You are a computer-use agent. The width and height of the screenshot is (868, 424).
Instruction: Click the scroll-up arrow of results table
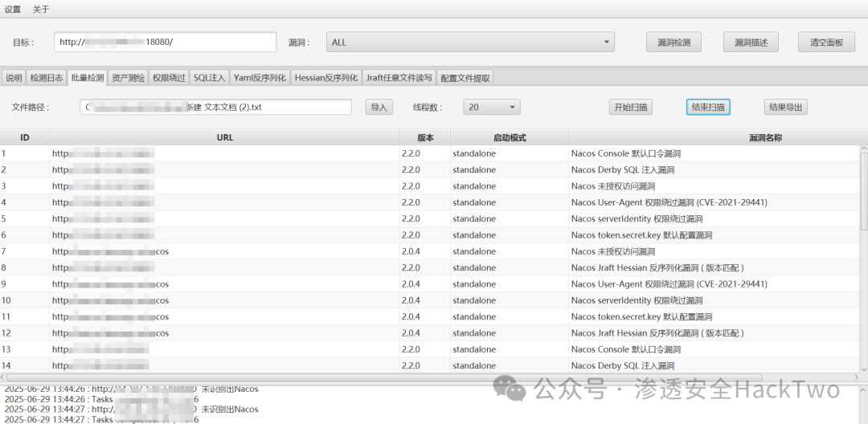[x=863, y=149]
